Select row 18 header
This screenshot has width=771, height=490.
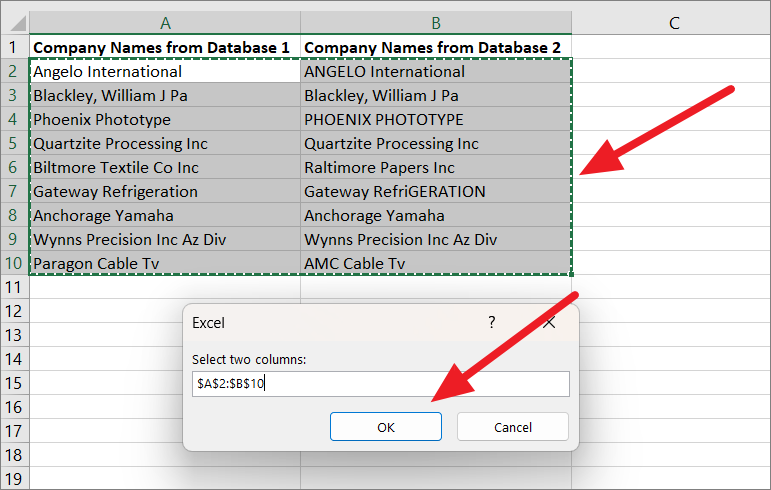(x=13, y=455)
